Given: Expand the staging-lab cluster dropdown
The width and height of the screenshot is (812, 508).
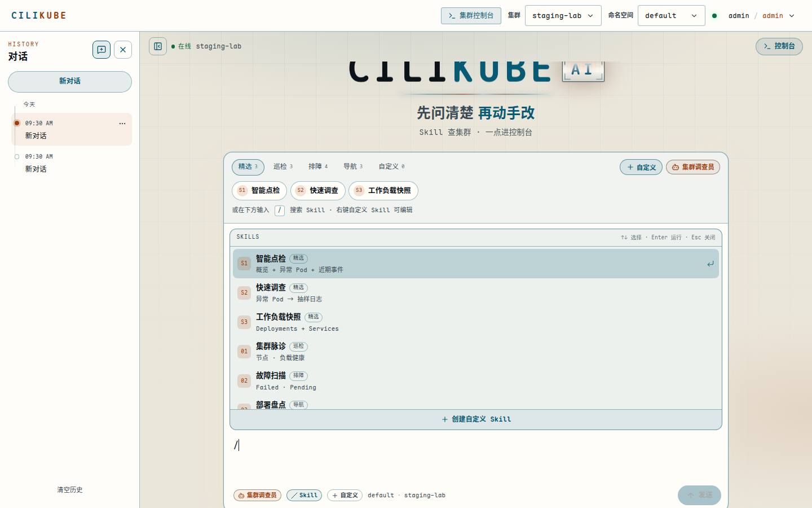Looking at the screenshot, I should [563, 16].
